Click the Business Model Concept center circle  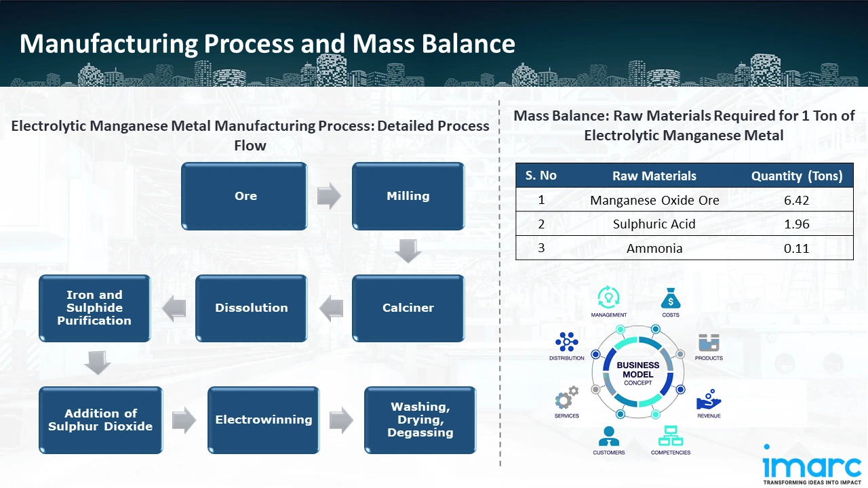tap(637, 373)
